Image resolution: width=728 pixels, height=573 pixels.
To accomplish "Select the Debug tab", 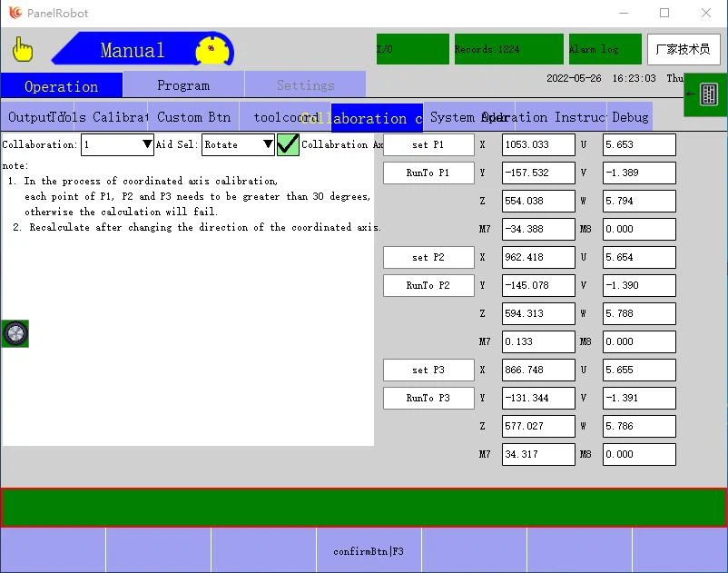I will pos(630,117).
